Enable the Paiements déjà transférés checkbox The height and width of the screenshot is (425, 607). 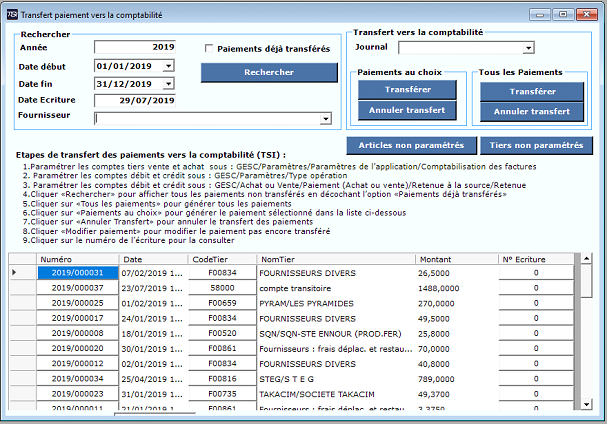point(209,48)
